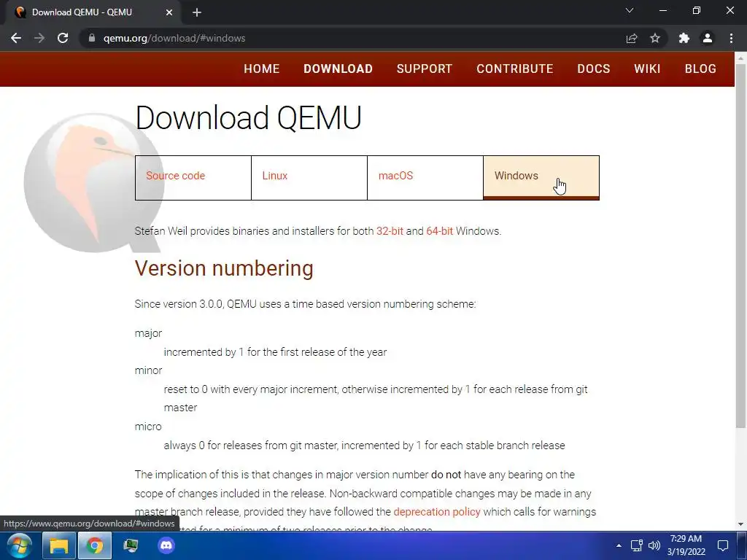
Task: Click the "micro" term in the list
Action: [x=148, y=427]
